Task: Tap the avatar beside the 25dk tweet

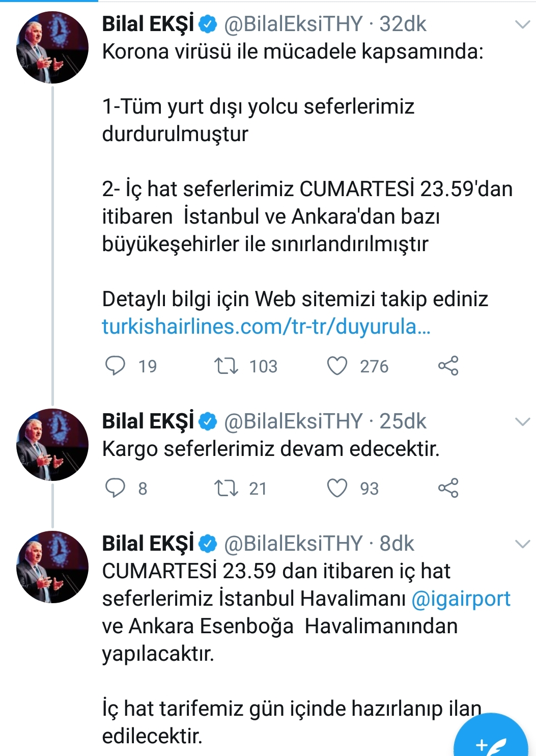Action: pyautogui.click(x=52, y=445)
